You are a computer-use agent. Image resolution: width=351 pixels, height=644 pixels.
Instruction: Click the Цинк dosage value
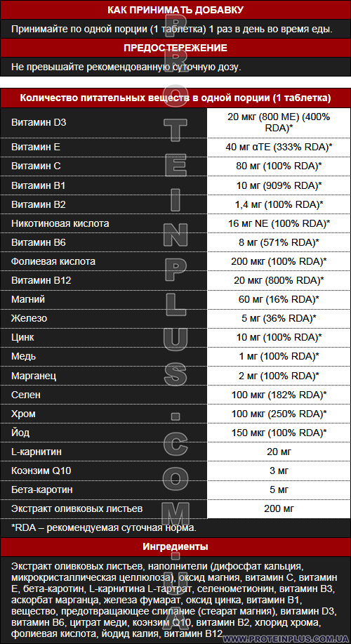coord(279,338)
